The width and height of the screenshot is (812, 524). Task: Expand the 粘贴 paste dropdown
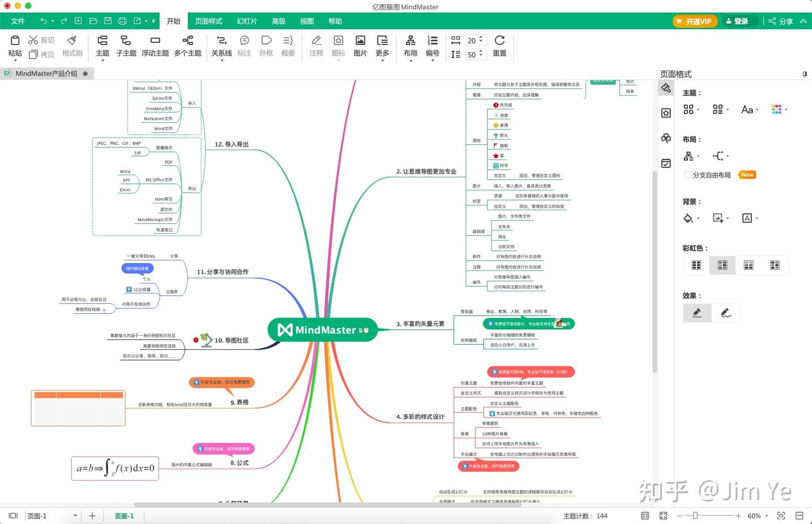coord(15,60)
